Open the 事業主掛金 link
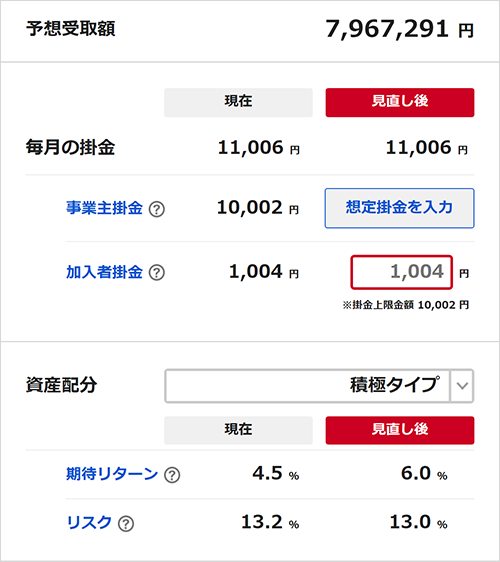Viewport: 500px width, 562px height. pos(104,208)
